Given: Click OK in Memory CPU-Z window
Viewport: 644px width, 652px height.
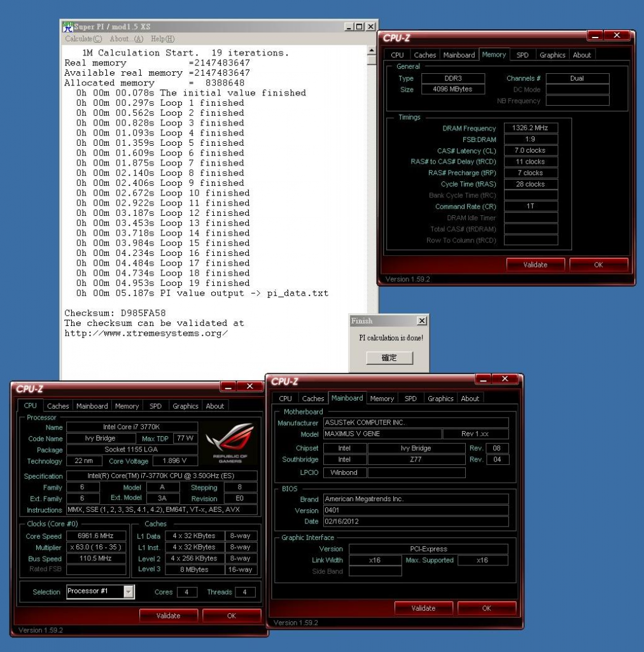Looking at the screenshot, I should click(598, 264).
